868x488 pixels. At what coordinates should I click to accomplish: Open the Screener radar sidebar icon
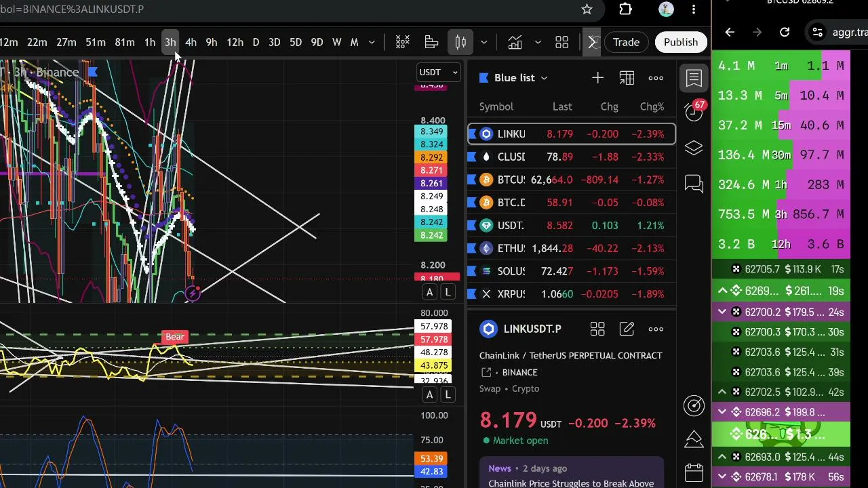click(x=694, y=405)
